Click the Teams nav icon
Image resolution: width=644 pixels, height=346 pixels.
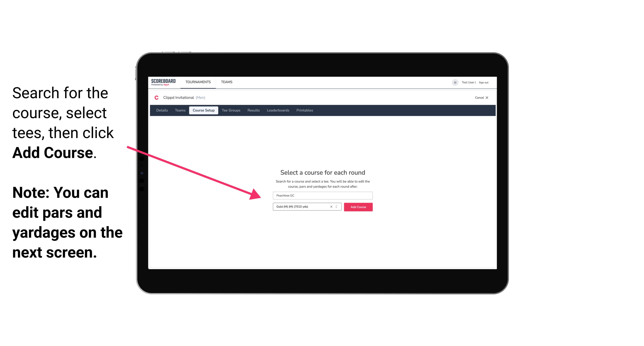(x=226, y=82)
